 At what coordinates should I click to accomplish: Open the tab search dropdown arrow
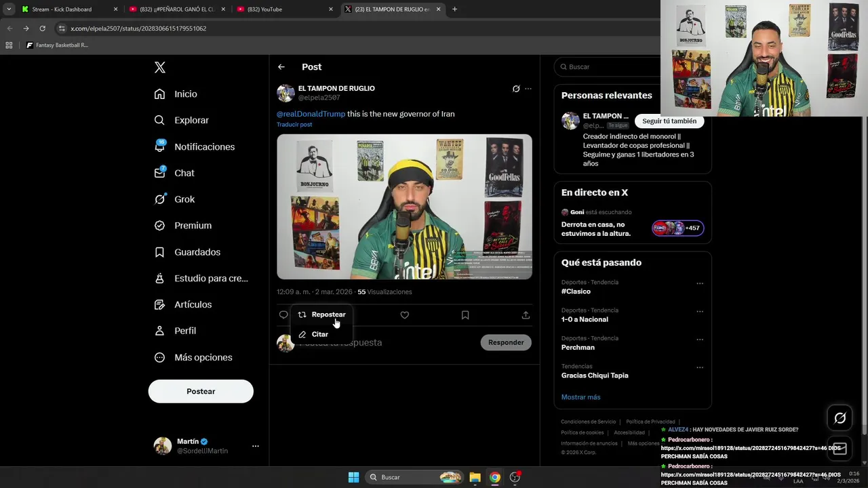click(x=8, y=9)
